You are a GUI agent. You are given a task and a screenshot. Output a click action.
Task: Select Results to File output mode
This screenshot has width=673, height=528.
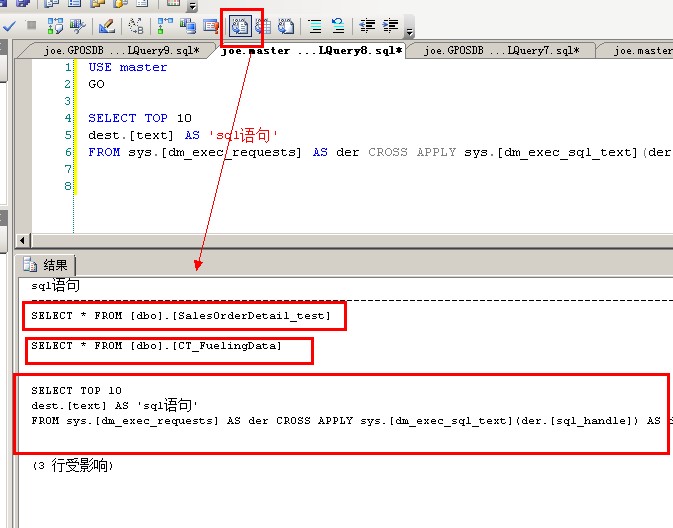point(286,26)
